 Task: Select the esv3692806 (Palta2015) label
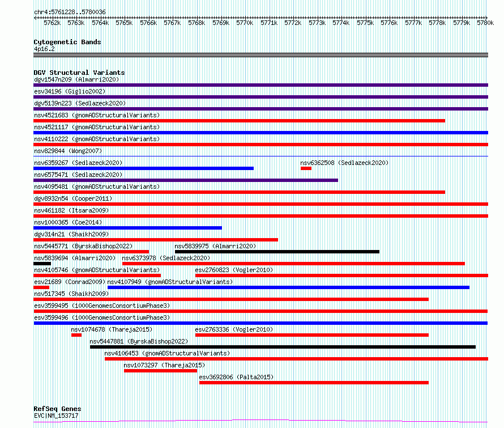(236, 377)
